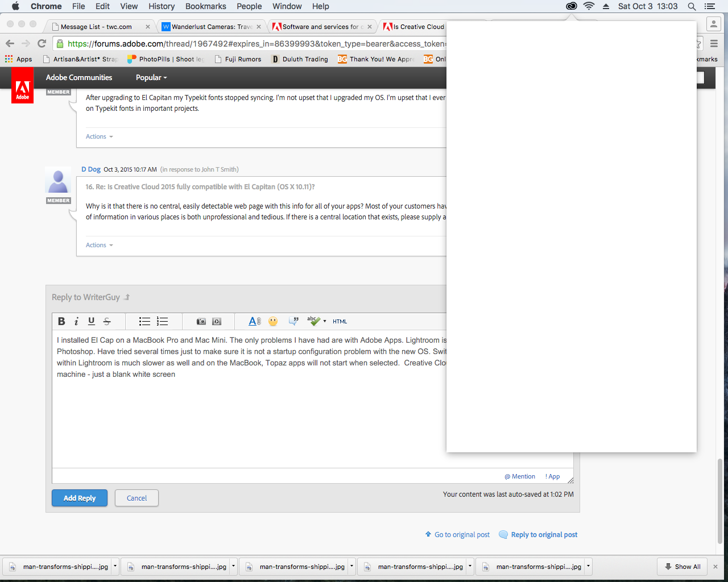This screenshot has height=582, width=728.
Task: Open the Popular dropdown menu
Action: click(x=151, y=77)
